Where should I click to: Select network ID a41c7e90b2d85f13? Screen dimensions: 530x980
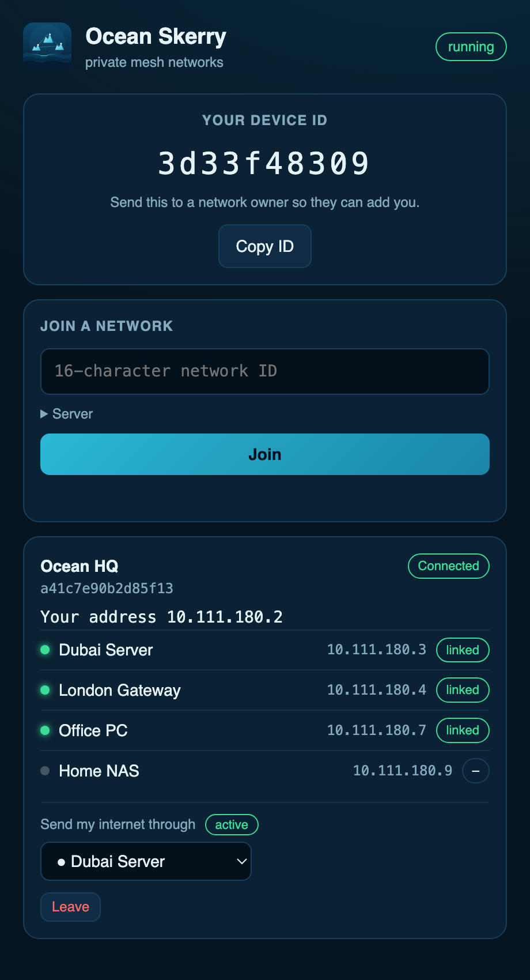click(x=107, y=589)
